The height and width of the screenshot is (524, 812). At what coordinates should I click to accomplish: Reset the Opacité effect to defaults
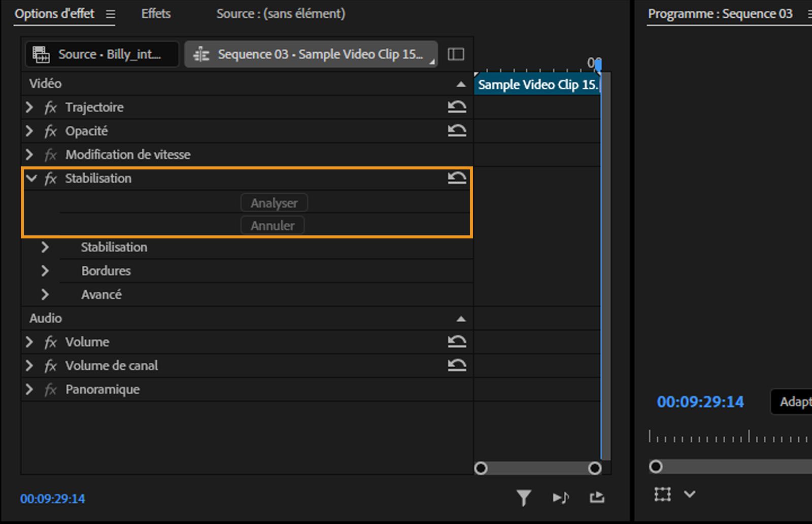pos(457,130)
